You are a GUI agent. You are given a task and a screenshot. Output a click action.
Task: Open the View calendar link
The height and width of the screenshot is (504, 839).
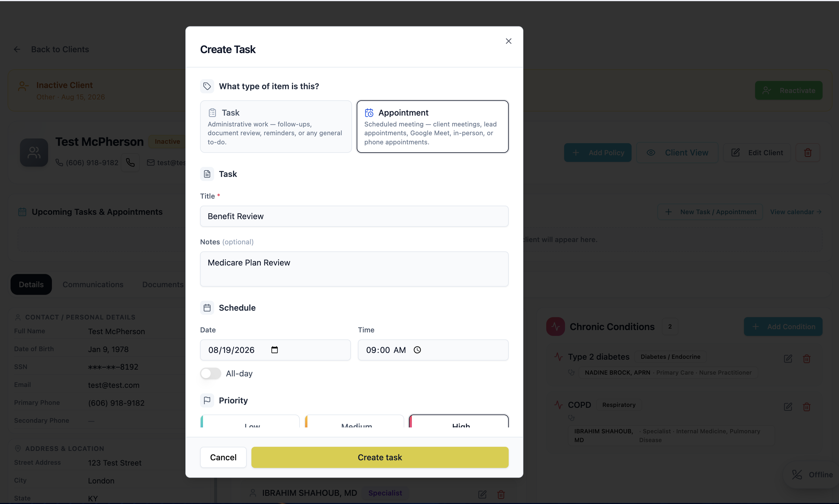(796, 212)
